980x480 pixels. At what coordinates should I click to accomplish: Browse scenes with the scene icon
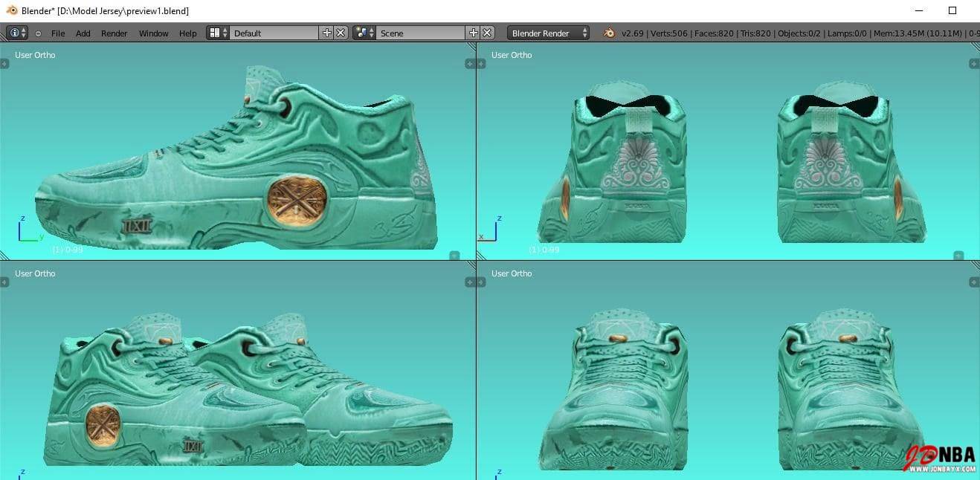pyautogui.click(x=364, y=33)
